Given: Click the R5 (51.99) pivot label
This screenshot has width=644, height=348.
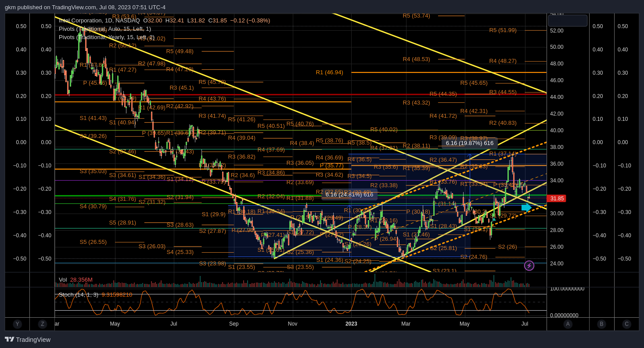Looking at the screenshot, I should pos(503,30).
